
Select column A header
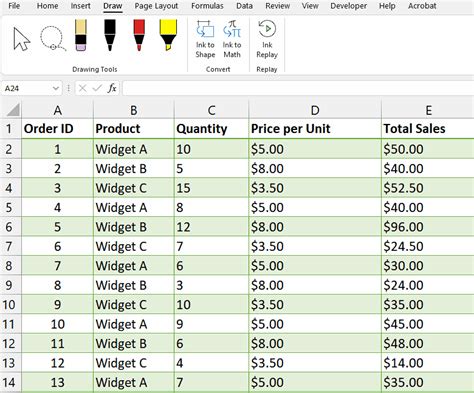point(58,110)
